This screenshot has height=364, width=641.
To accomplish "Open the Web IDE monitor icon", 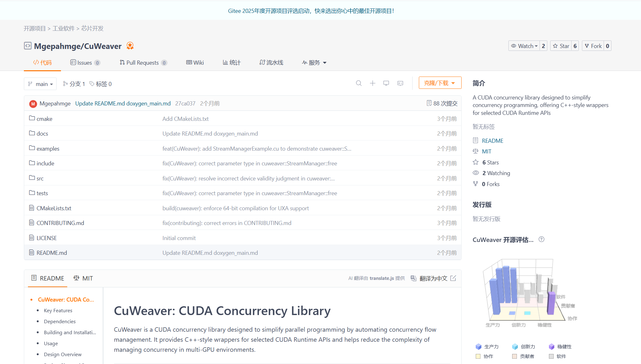I will tap(386, 83).
